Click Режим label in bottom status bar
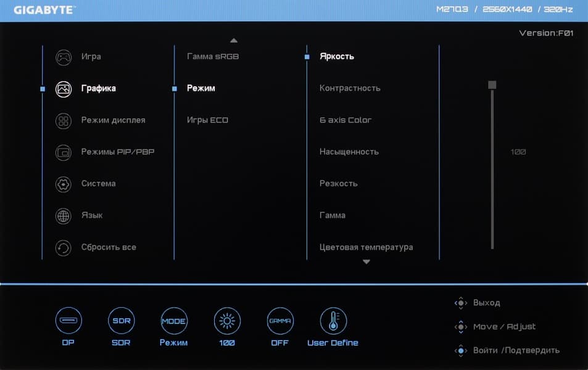Viewport: 588px width, 370px height. (x=173, y=343)
